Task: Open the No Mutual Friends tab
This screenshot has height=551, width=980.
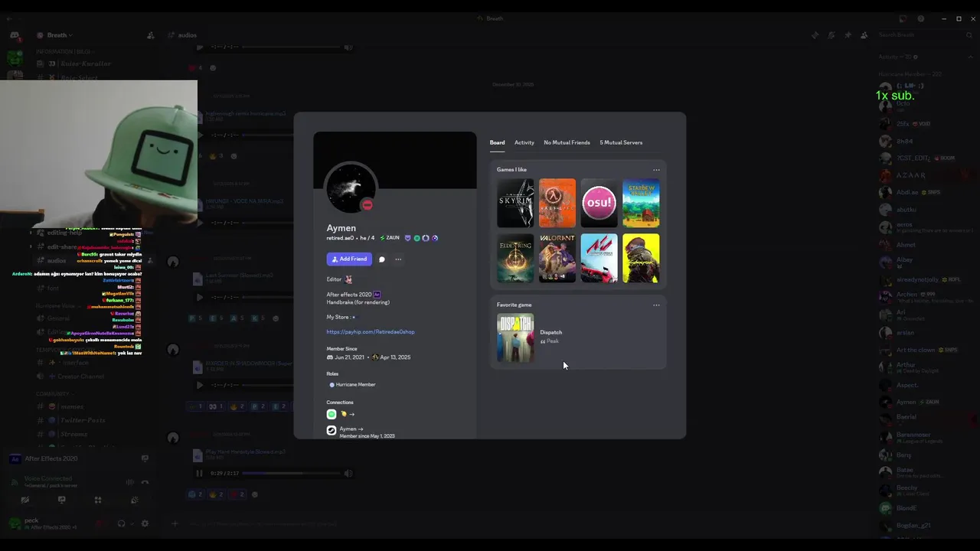Action: point(567,142)
